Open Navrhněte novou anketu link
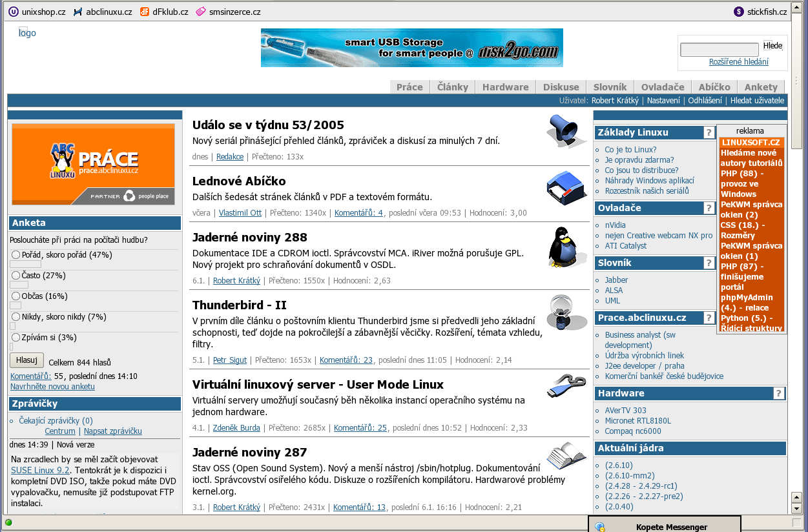 pos(52,387)
